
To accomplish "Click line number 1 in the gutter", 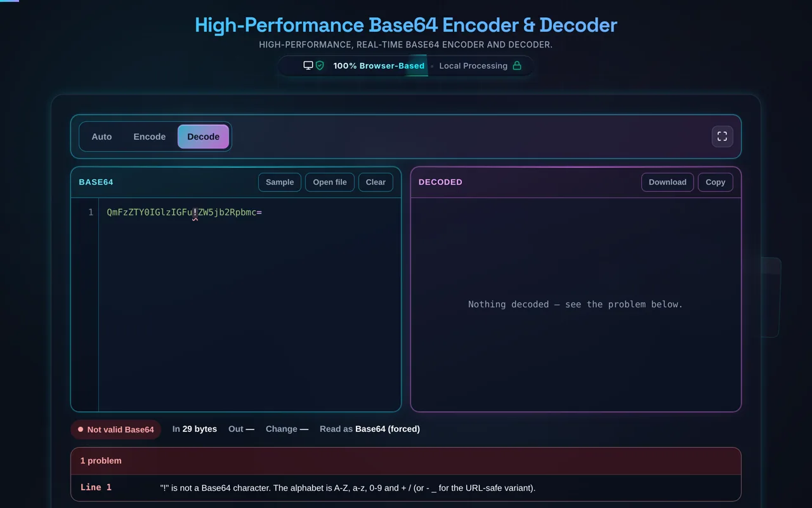I will 91,212.
